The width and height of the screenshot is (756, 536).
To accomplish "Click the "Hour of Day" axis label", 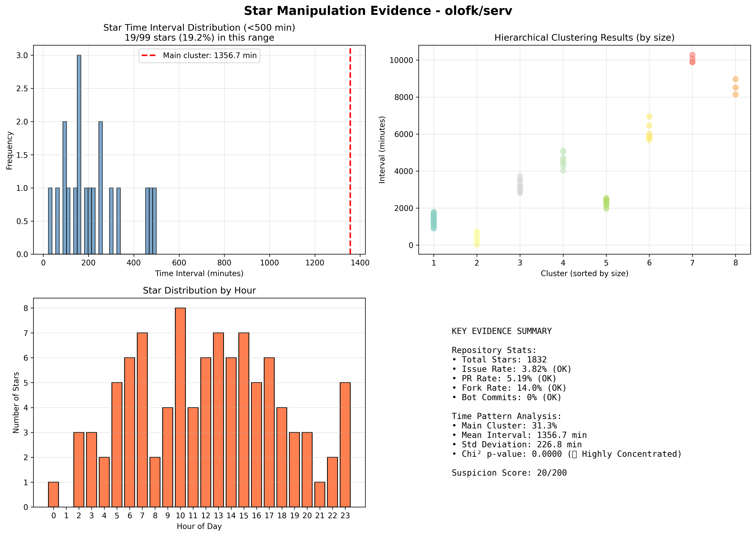I will point(199,526).
